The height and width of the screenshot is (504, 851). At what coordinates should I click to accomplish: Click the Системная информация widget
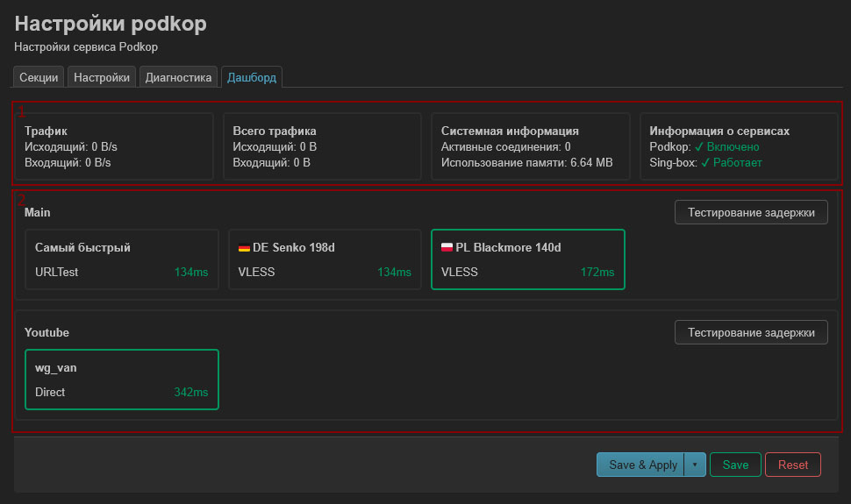click(531, 146)
